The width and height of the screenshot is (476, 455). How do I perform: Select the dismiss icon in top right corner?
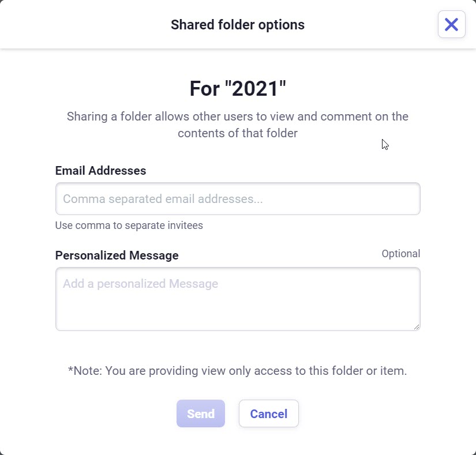click(451, 24)
